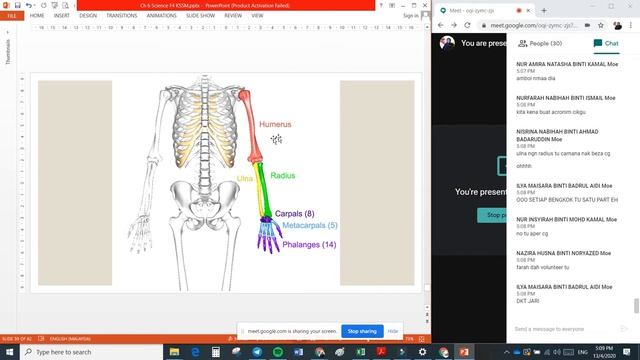Viewport: 640px width, 360px height.
Task: Open the FILE backstage menu
Action: click(12, 16)
